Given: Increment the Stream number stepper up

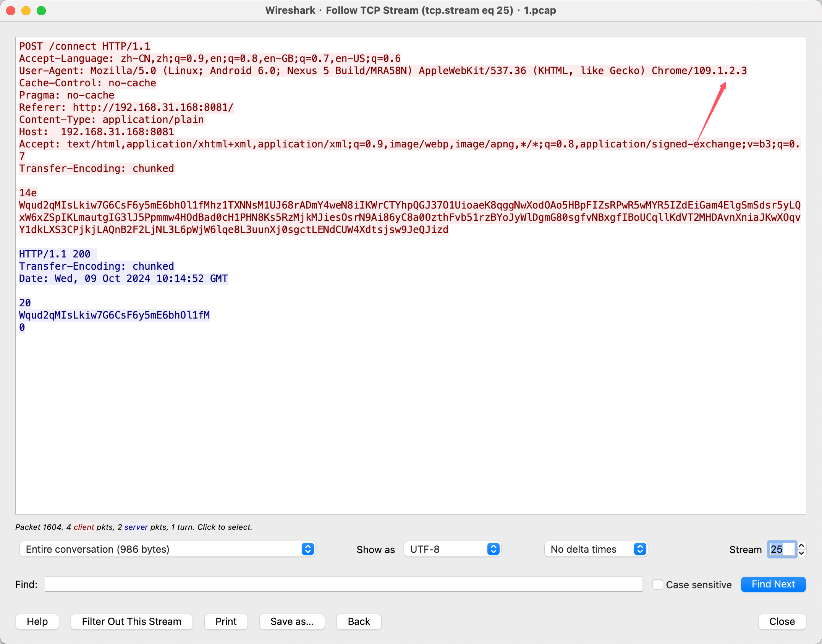Looking at the screenshot, I should point(802,545).
